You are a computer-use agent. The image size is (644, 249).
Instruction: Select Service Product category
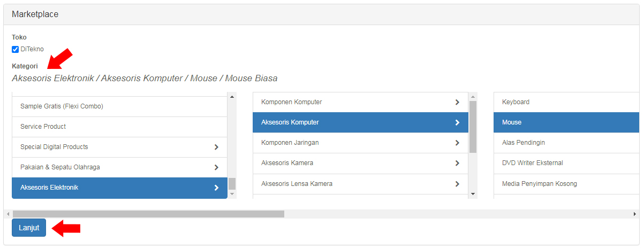(120, 127)
